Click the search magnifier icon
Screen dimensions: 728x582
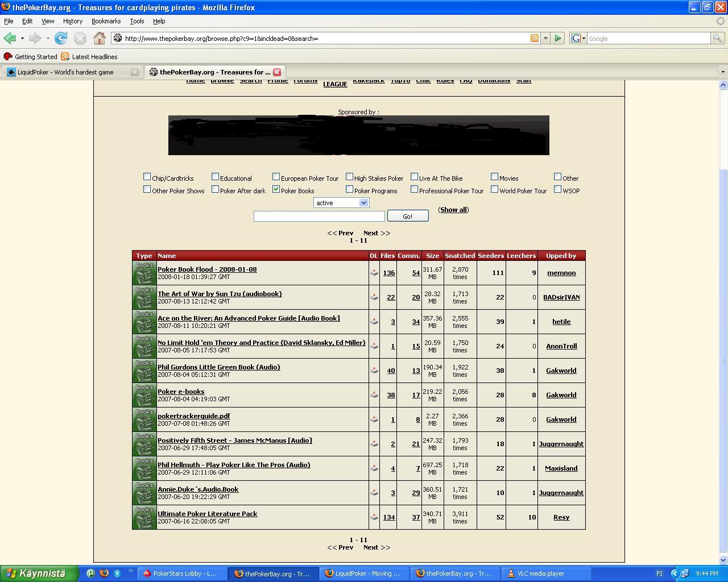718,38
